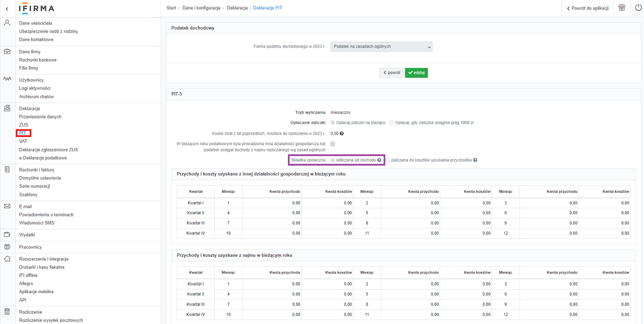This screenshot has height=324, width=644.
Task: Click the green 'edytuj' button
Action: pos(416,73)
